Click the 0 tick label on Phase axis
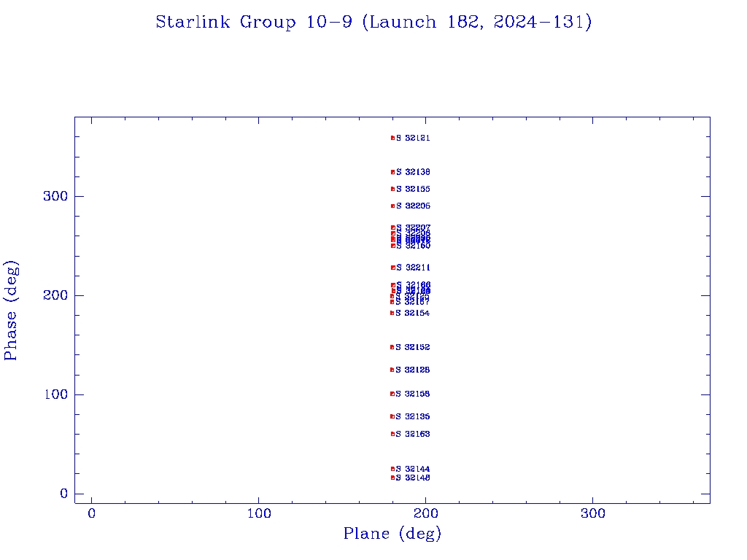Viewport: 747px width, 560px height. tap(64, 494)
